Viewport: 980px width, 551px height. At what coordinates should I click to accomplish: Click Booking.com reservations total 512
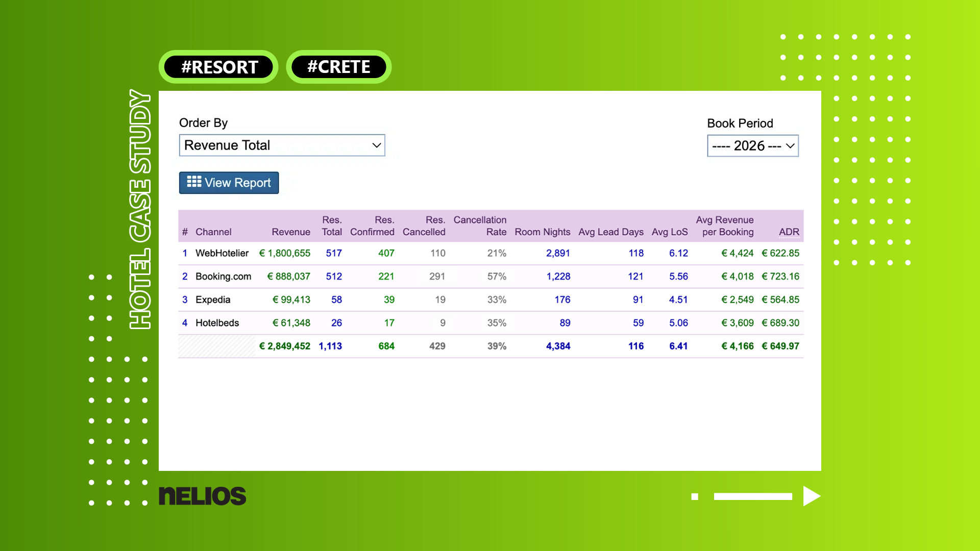coord(334,277)
